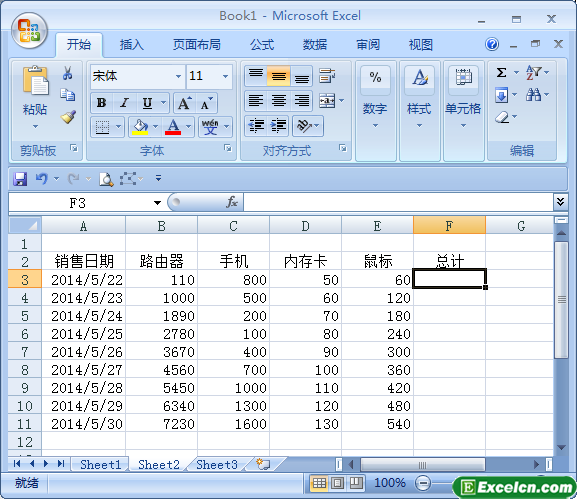The image size is (577, 499).
Task: Open the Office button menu
Action: coord(29,31)
